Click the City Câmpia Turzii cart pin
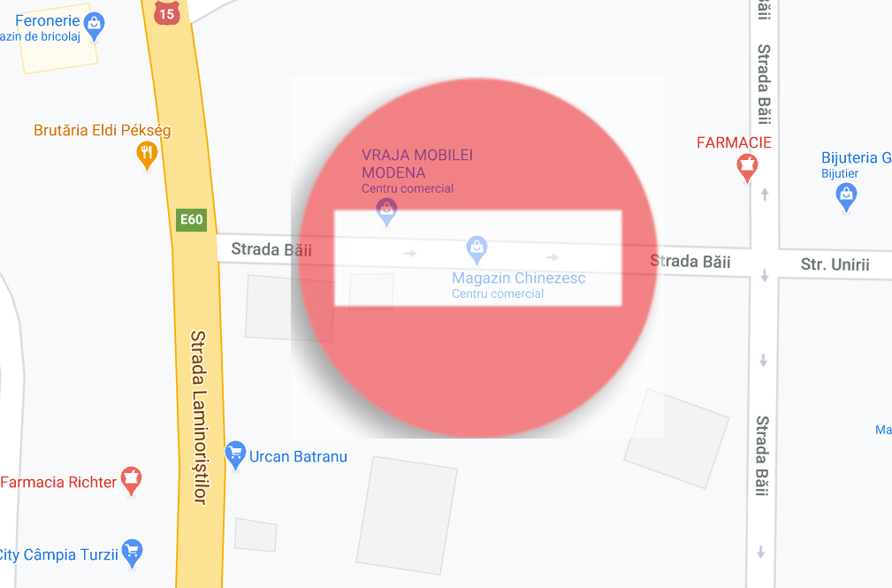This screenshot has height=588, width=892. pos(132,554)
